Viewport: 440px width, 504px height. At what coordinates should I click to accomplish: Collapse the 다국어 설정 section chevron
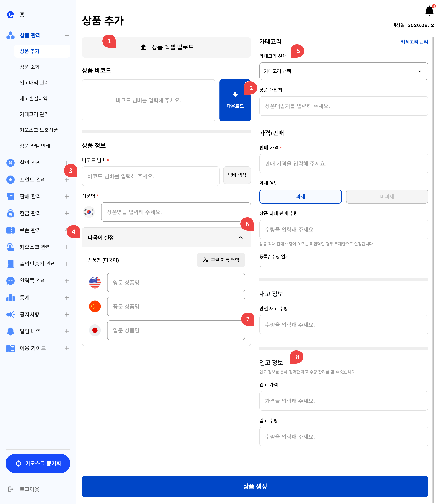(x=241, y=238)
